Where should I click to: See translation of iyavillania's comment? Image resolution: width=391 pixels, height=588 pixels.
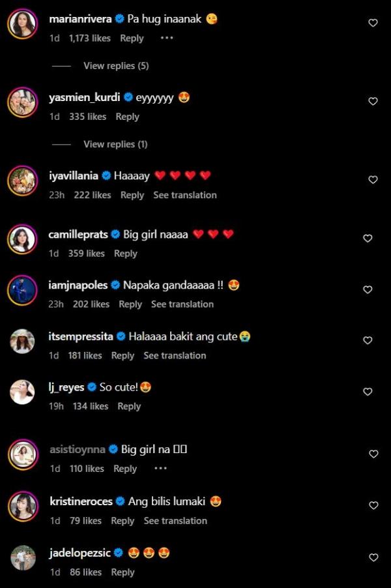point(184,195)
